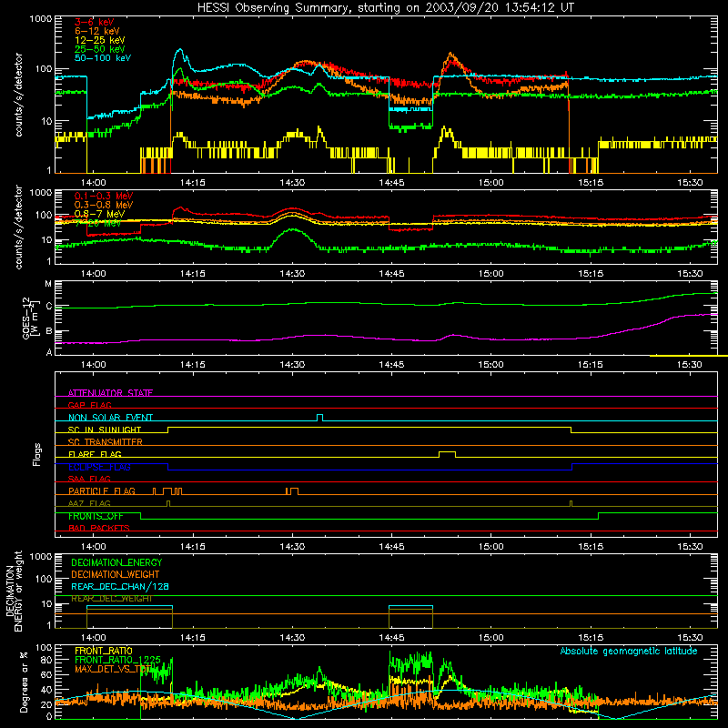Click the 15:00 tick under the GOES panel
728x728 pixels.
(491, 365)
